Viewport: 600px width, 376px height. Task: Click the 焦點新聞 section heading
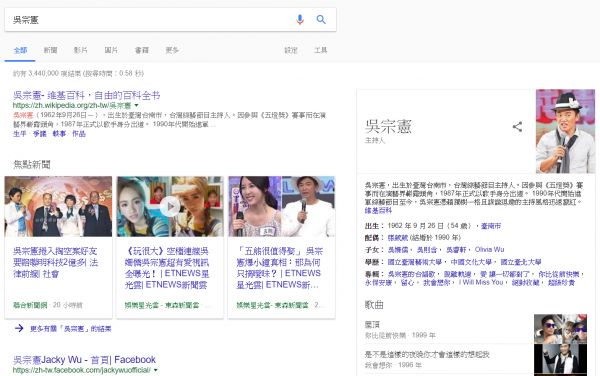point(32,164)
